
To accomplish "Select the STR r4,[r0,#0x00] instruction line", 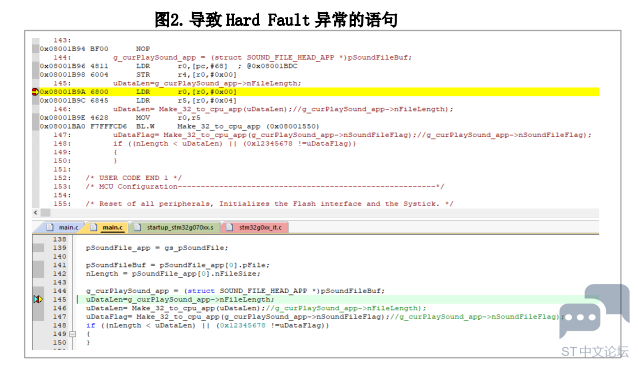I will (138, 75).
